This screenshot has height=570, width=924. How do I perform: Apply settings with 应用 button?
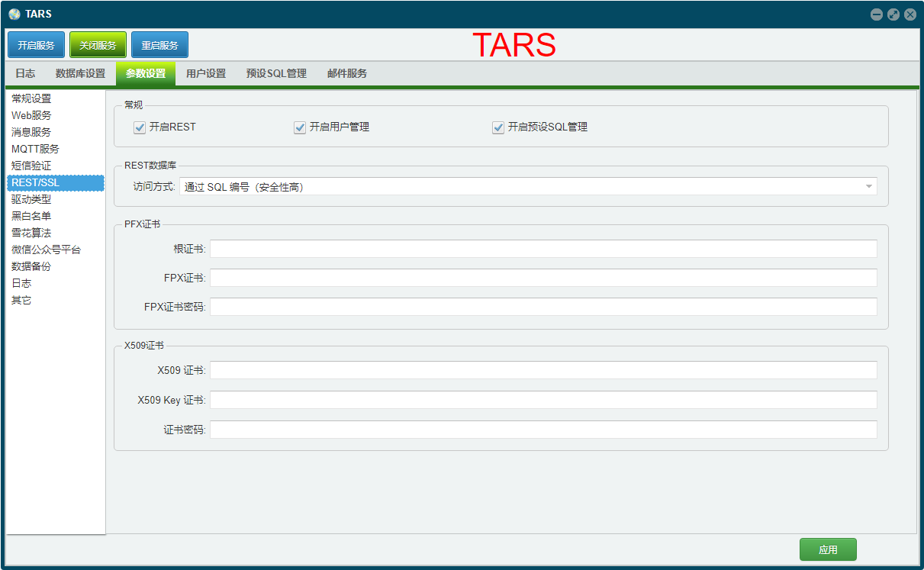tap(828, 549)
